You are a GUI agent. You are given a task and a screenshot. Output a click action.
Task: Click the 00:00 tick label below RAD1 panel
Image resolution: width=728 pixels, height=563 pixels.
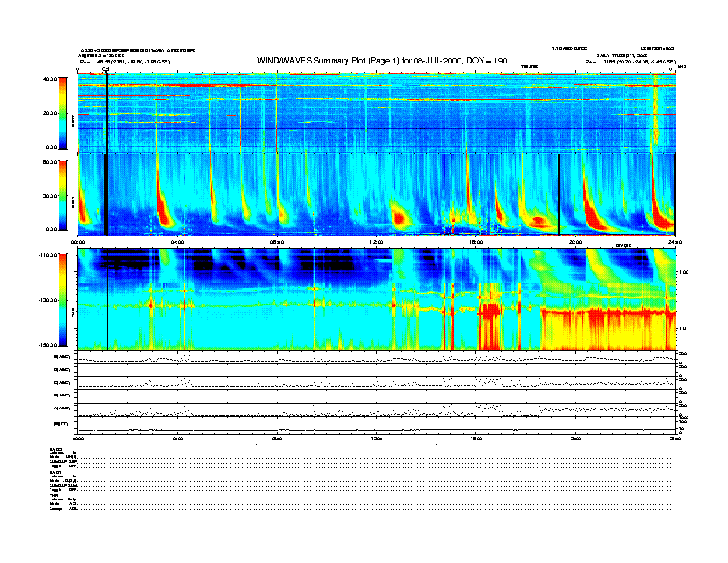[77, 242]
